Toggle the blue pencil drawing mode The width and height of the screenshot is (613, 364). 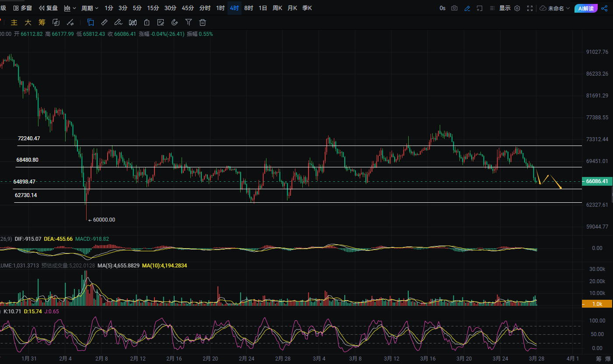coord(467,8)
